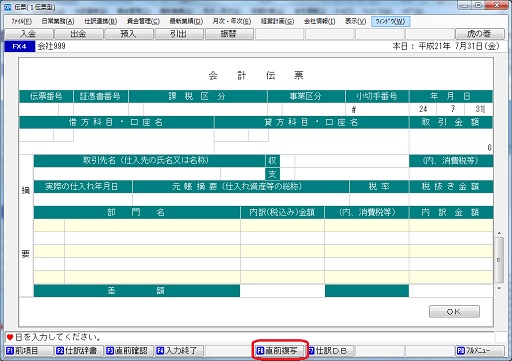512x361 pixels.
Task: Select the 出金 slip type button
Action: point(78,34)
